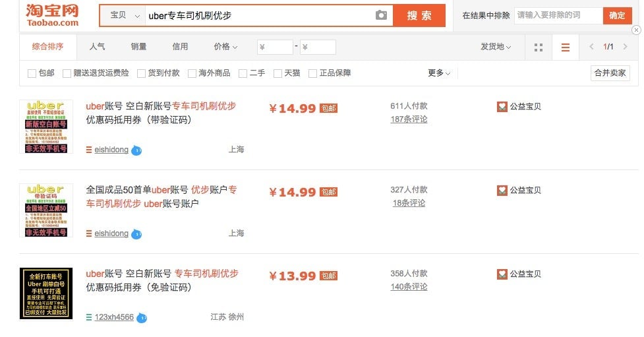This screenshot has width=644, height=337.
Task: Open the black 全新打车账号 product thumbnail
Action: (x=46, y=293)
